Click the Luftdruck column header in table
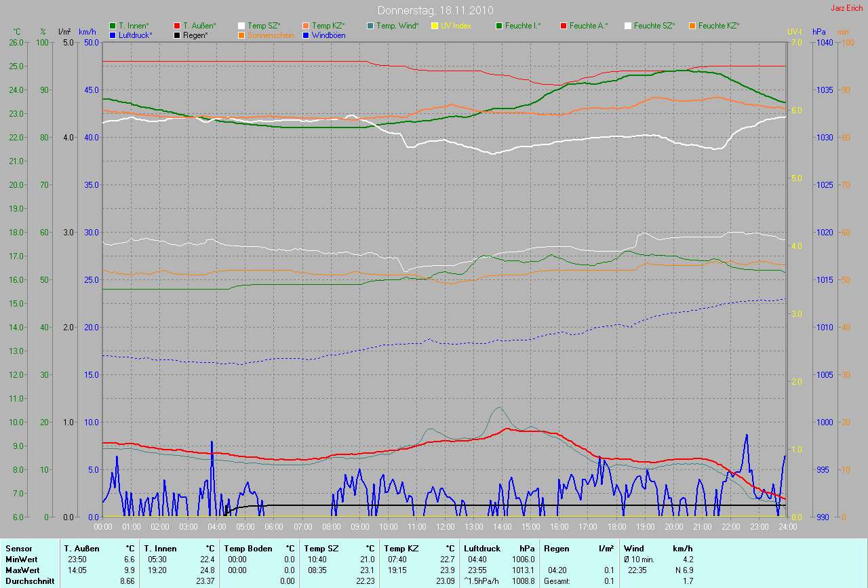This screenshot has width=868, height=588. (x=482, y=548)
